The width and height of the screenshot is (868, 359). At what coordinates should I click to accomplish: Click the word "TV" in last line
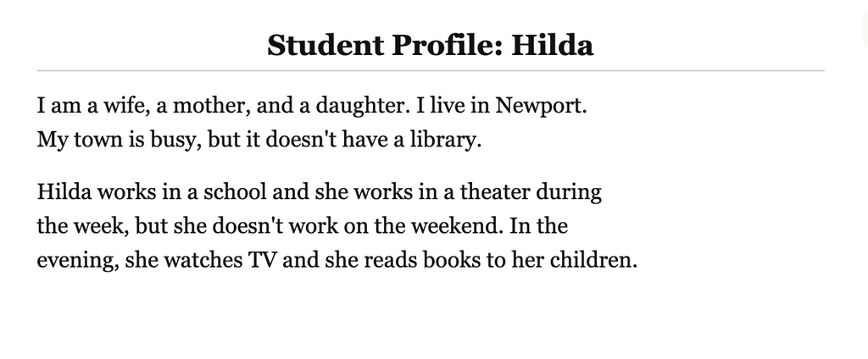click(263, 259)
